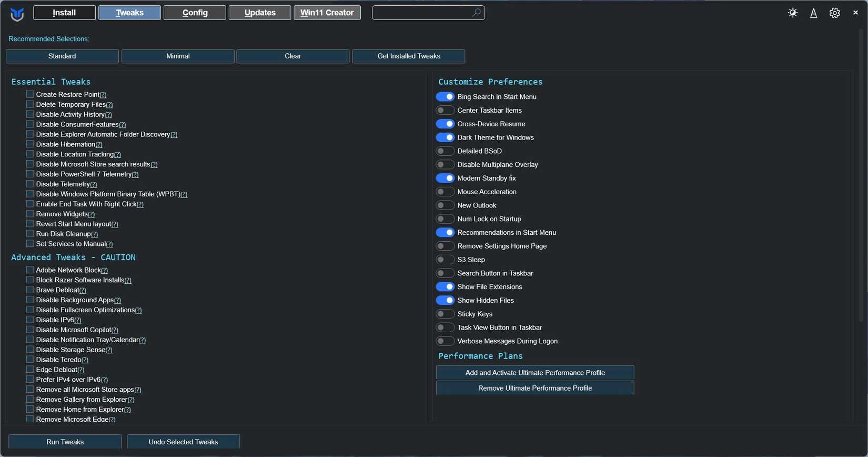Tick the Revert Start Menu layout checkbox
The height and width of the screenshot is (457, 868).
click(30, 224)
